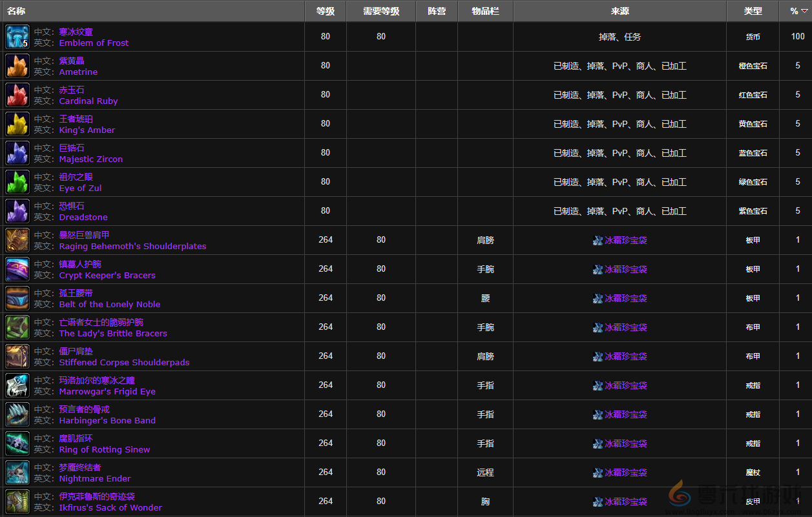Open the Belt of the Lonely Noble link

pos(109,304)
